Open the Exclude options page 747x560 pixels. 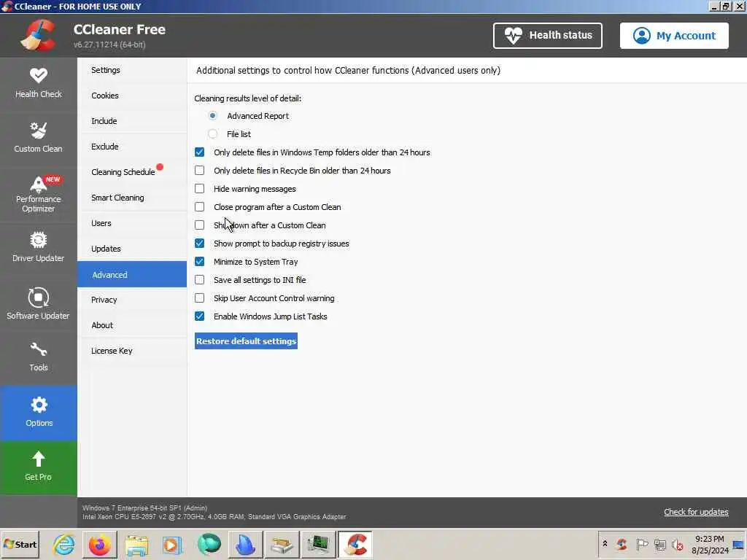point(132,147)
